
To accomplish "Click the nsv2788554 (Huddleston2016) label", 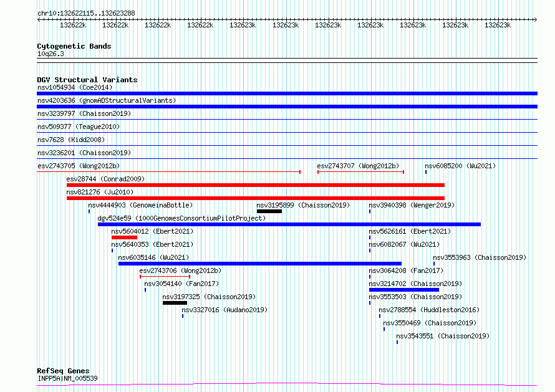I will coord(430,310).
